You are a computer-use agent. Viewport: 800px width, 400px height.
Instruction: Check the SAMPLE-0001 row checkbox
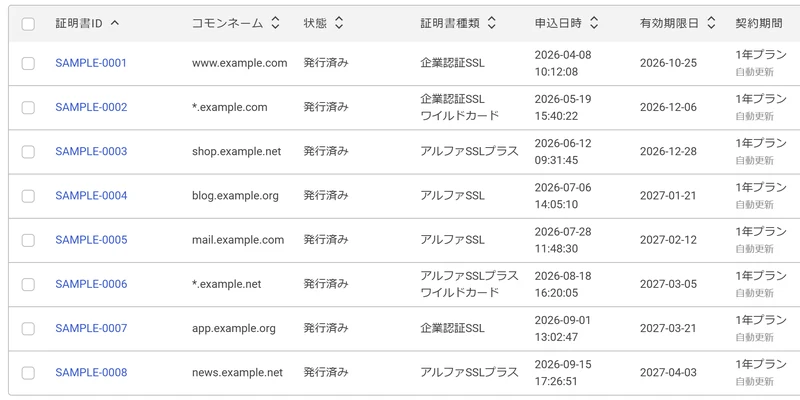point(28,63)
